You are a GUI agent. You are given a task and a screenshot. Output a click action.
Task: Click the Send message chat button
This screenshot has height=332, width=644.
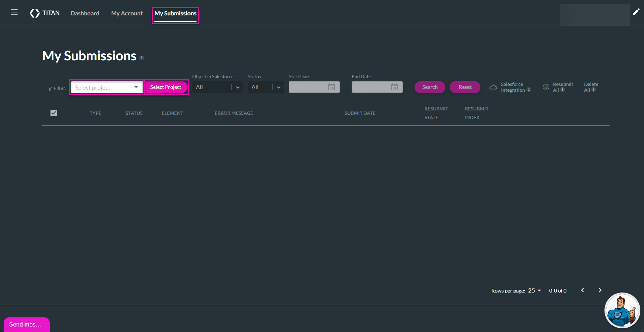pos(26,324)
